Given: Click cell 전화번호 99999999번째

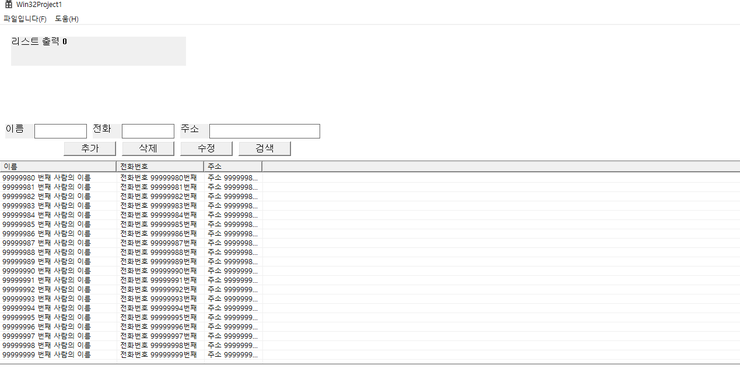Looking at the screenshot, I should point(160,355).
